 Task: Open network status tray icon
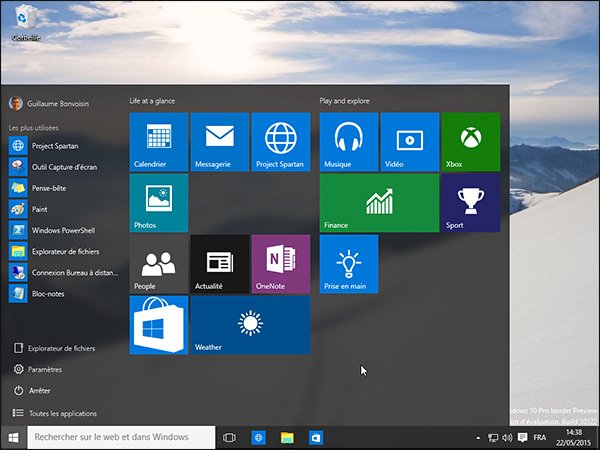493,437
